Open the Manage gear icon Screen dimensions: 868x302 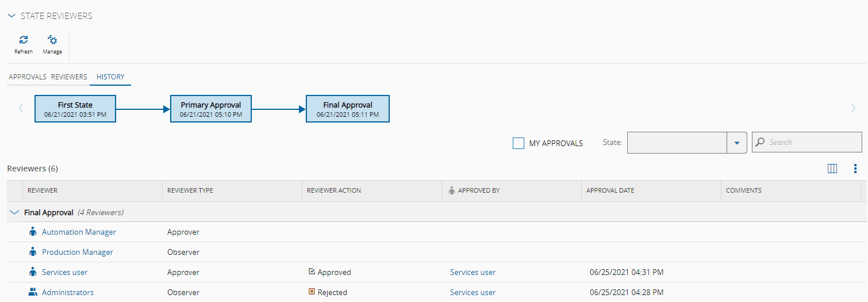point(52,40)
